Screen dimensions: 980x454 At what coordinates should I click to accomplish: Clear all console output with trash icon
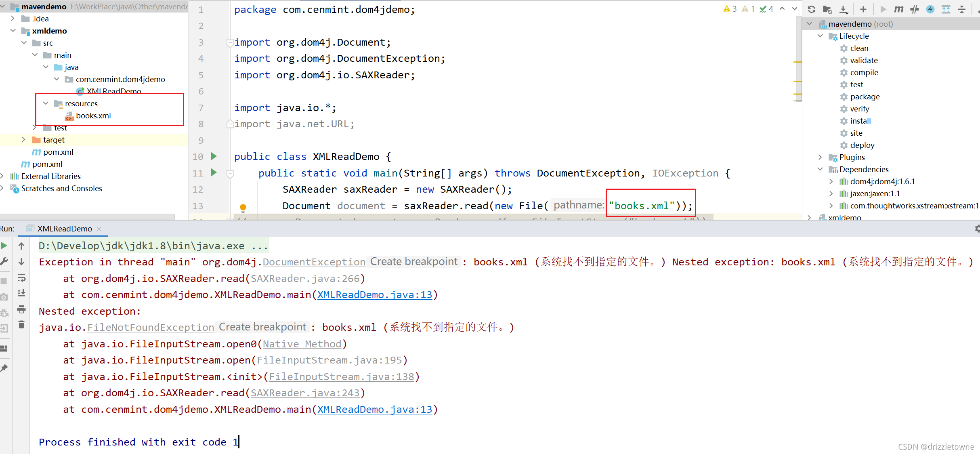coord(21,325)
